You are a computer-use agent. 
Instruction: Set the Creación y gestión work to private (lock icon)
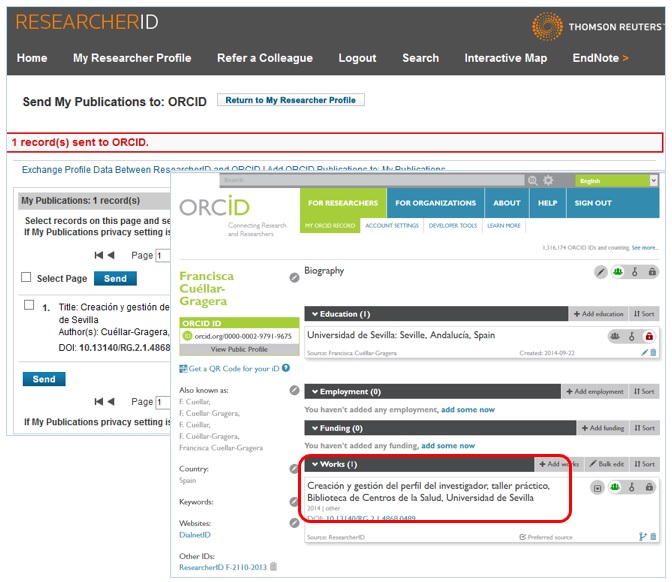[649, 487]
